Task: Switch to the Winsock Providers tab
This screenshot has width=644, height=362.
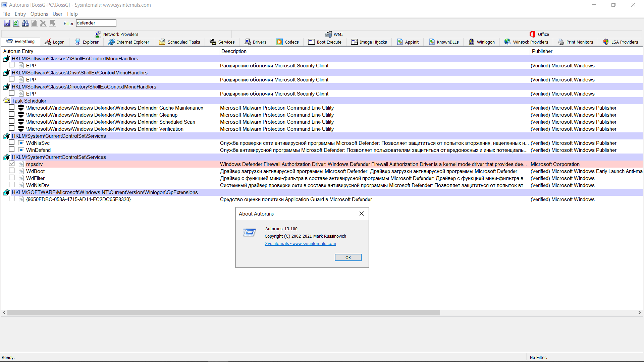Action: [526, 42]
